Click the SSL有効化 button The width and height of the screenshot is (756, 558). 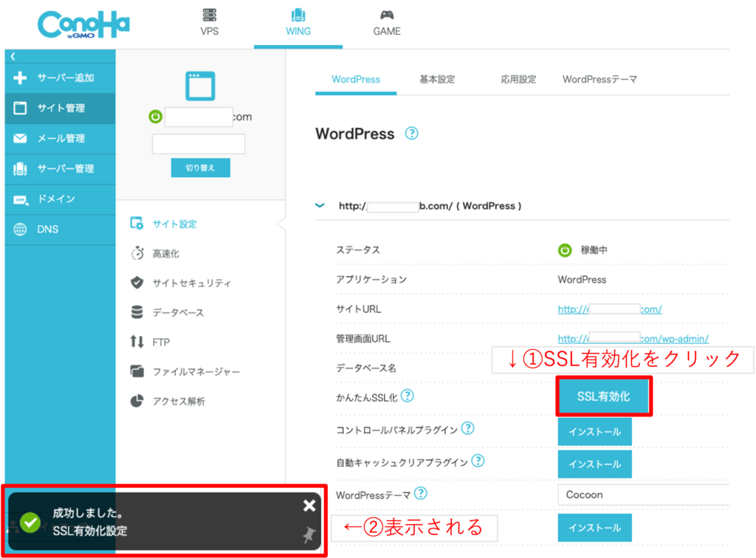(x=603, y=396)
